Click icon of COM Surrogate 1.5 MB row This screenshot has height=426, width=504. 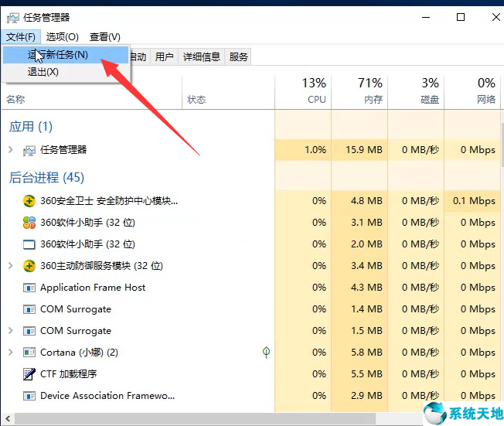pos(29,331)
